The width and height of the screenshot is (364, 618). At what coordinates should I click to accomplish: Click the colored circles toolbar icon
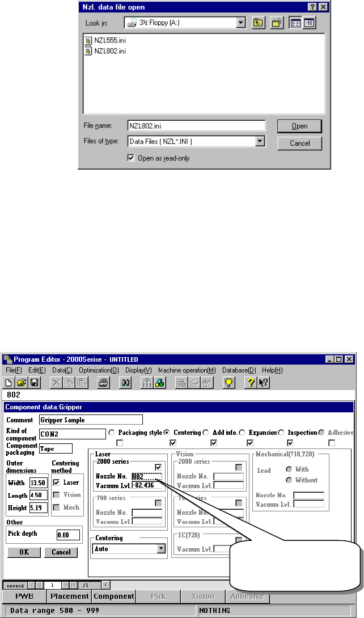coord(160,383)
